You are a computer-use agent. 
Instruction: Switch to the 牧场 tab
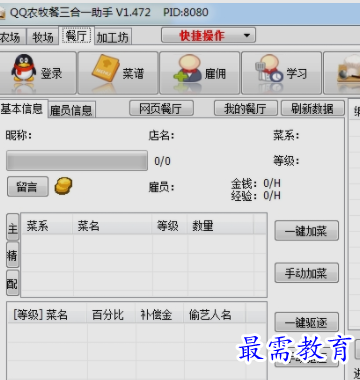(43, 37)
